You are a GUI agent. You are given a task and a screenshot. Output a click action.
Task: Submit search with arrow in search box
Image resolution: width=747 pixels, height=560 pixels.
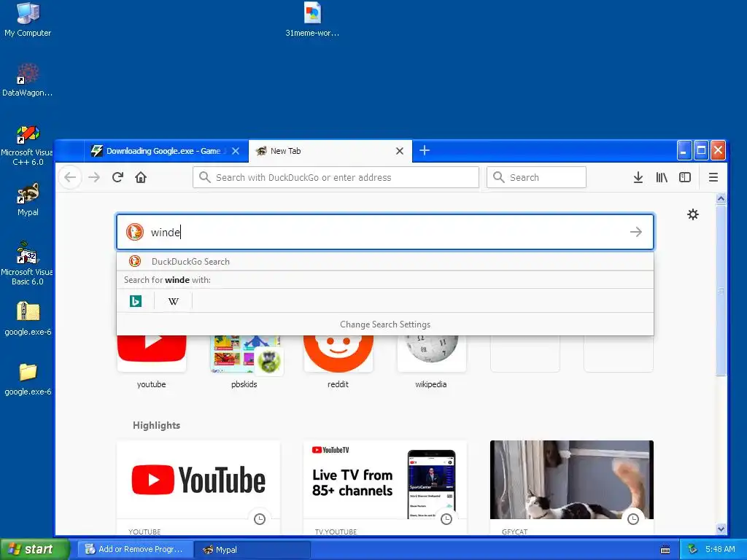coord(635,232)
